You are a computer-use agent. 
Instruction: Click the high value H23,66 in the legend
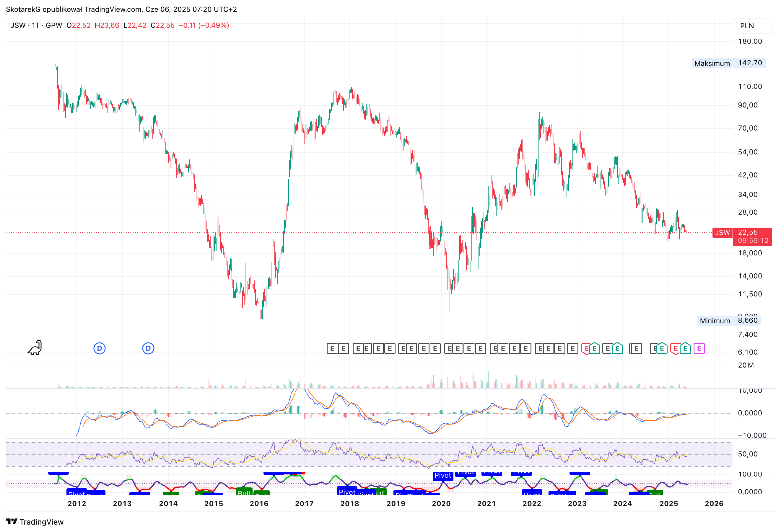coord(107,25)
